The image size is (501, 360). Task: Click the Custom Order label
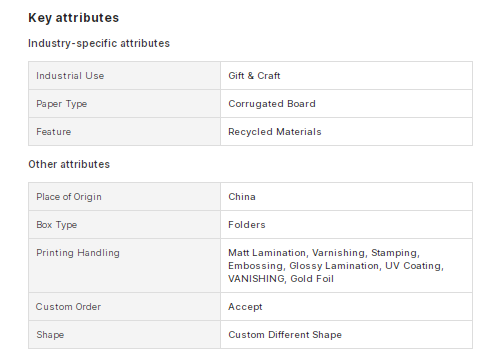pyautogui.click(x=68, y=307)
